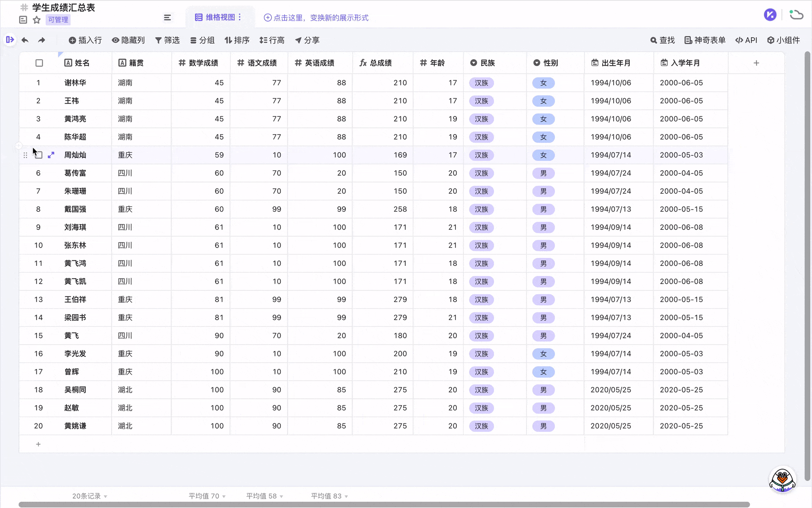Open the 排序 sort settings

(237, 40)
